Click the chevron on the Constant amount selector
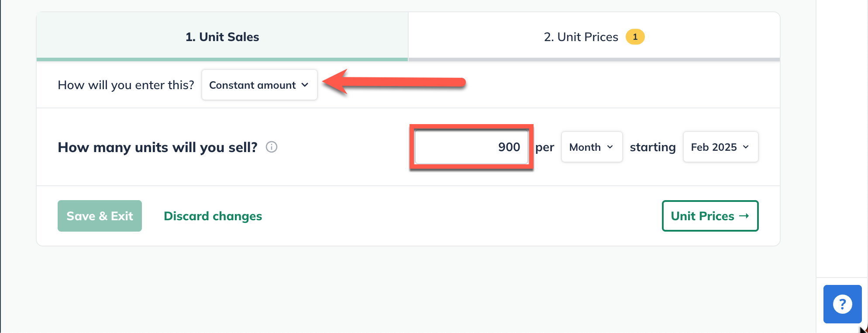The width and height of the screenshot is (868, 333). click(305, 85)
